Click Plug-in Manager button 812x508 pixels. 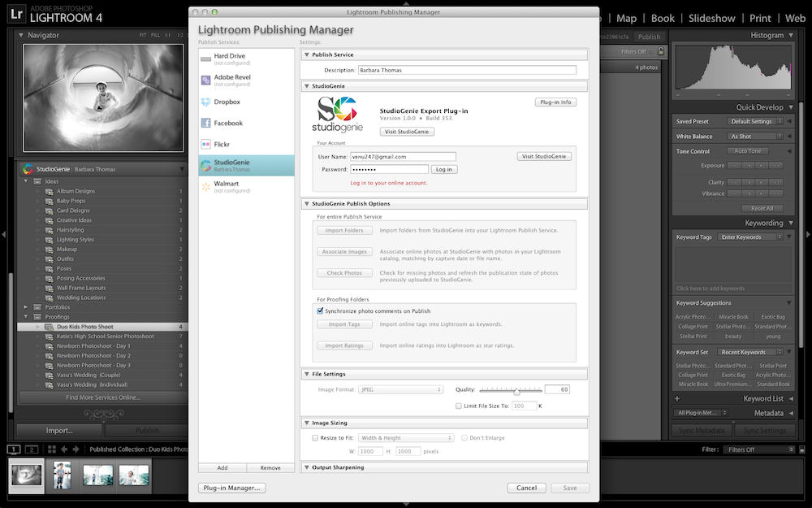coord(231,488)
